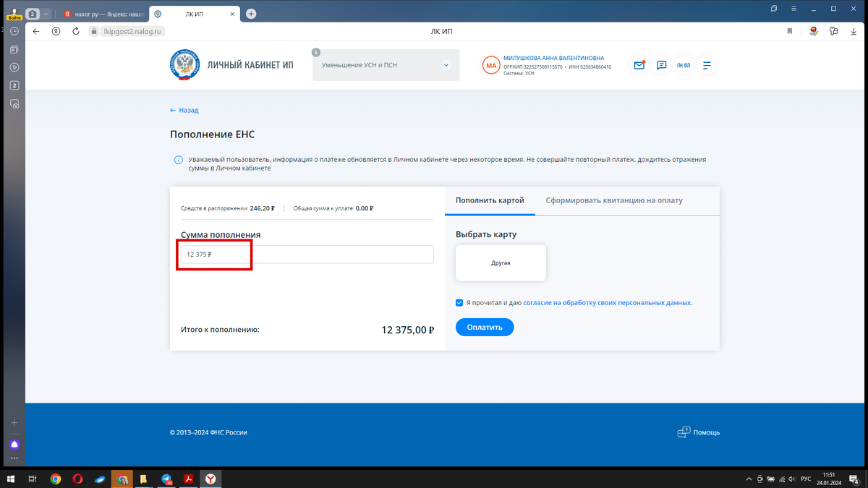The image size is (868, 488).
Task: Select the ЛК ФЛ icon to switch cabinets
Action: 683,65
